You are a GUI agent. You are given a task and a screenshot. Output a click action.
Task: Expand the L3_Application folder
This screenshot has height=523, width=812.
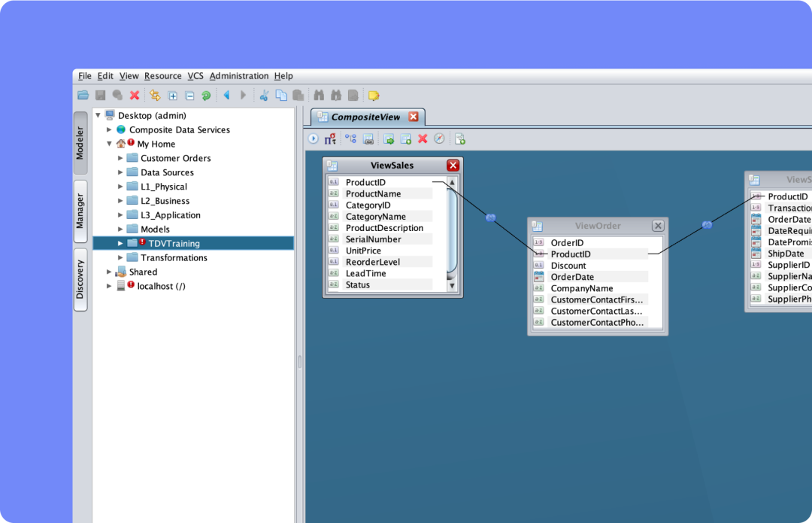click(120, 215)
